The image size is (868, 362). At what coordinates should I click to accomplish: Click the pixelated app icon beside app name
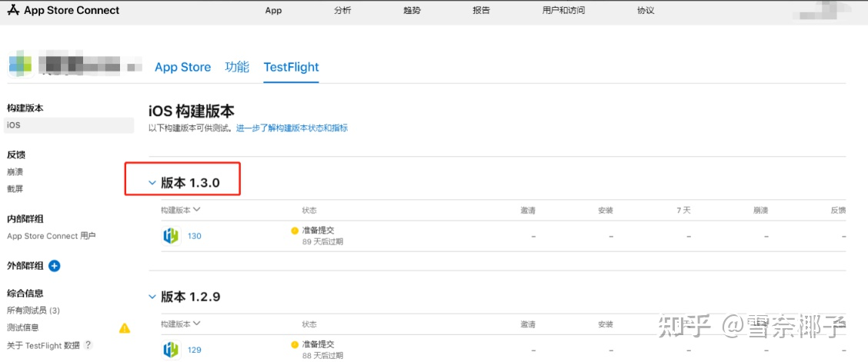tap(22, 64)
